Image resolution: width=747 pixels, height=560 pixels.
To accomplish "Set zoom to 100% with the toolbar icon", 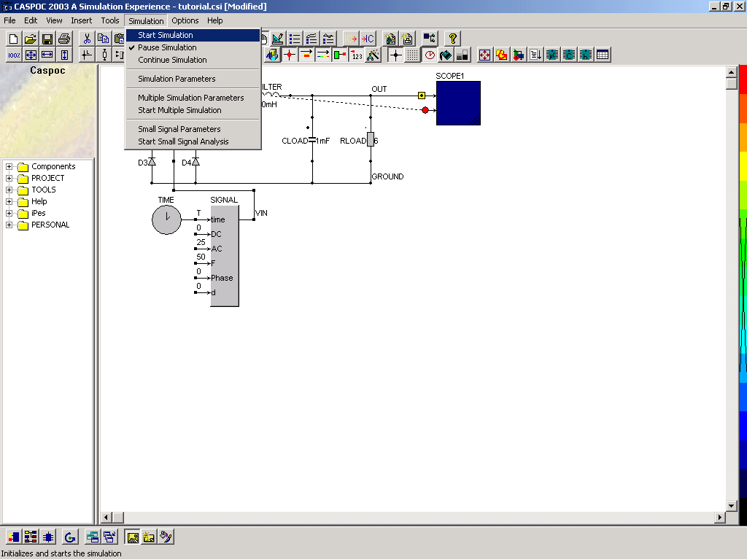I will 14,55.
